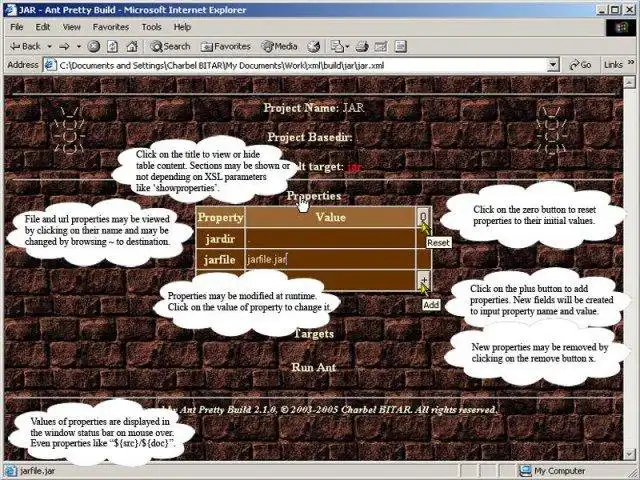Open the Mail dropdown arrow
The height and width of the screenshot is (480, 640).
pyautogui.click(x=347, y=47)
